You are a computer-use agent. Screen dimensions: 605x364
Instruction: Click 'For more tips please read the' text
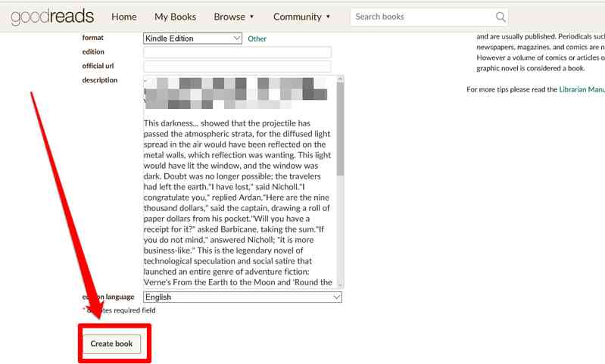point(512,89)
